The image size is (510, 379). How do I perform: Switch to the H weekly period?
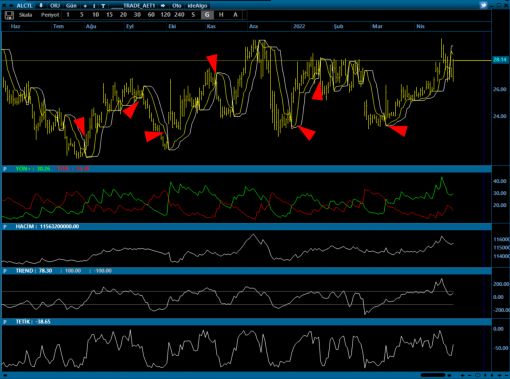(x=221, y=15)
